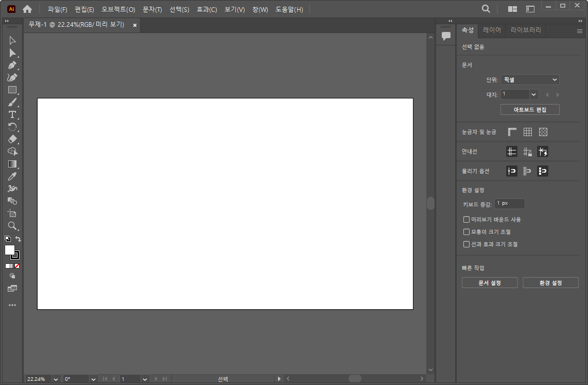
Task: Select the Rectangle tool
Action: (x=12, y=90)
